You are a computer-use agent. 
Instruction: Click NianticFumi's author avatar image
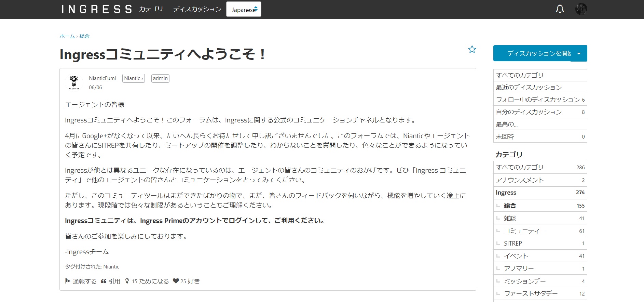pyautogui.click(x=74, y=82)
